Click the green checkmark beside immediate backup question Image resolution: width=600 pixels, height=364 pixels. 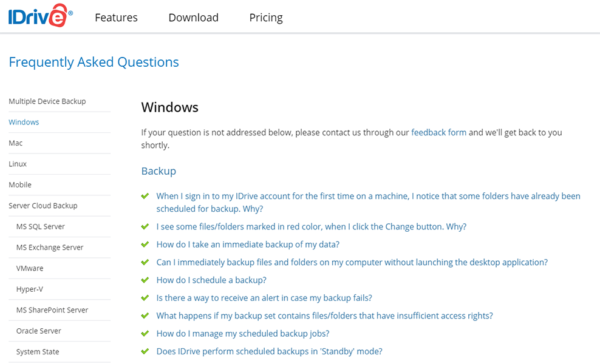pos(145,244)
